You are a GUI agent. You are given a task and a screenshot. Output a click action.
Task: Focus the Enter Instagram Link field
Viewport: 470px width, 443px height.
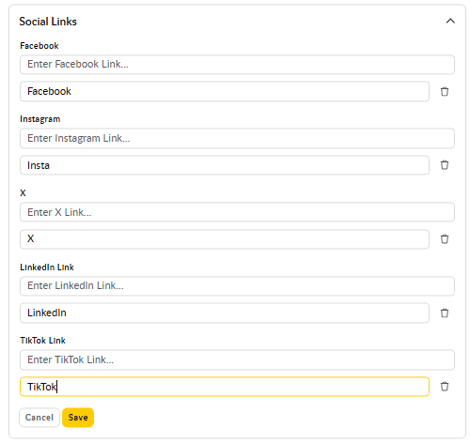click(237, 138)
